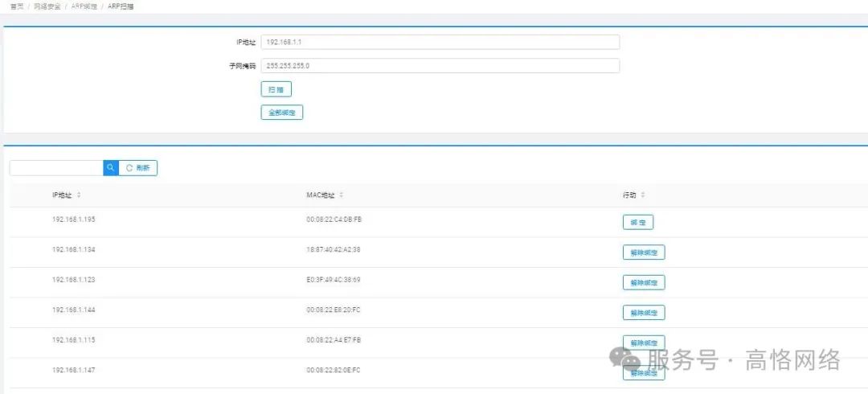Select MAC cell 00:08:22:C4:DB:FB
868x394 pixels.
334,220
